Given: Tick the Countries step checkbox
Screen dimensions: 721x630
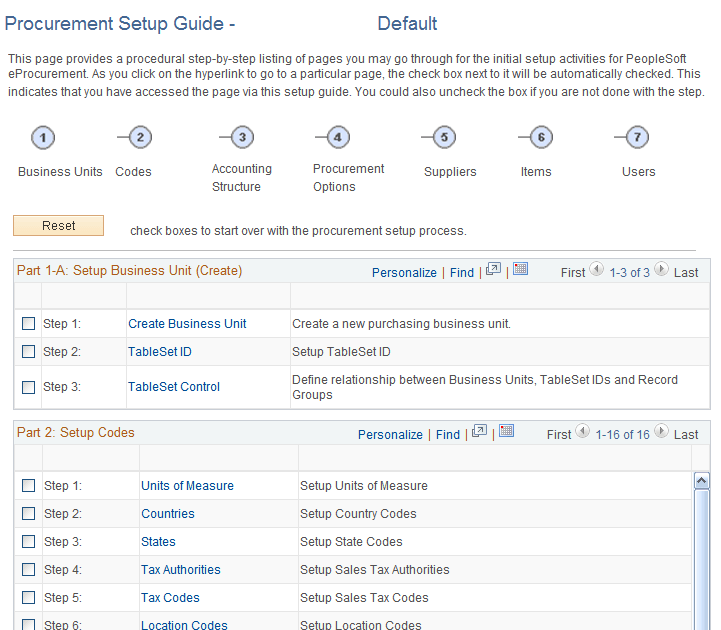Looking at the screenshot, I should tap(29, 514).
